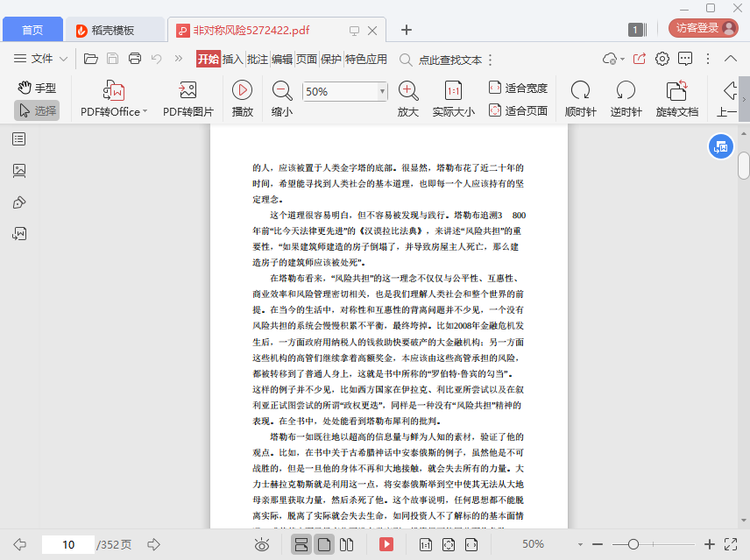The width and height of the screenshot is (750, 560).
Task: Toggle eye protection mode icon
Action: (x=261, y=544)
